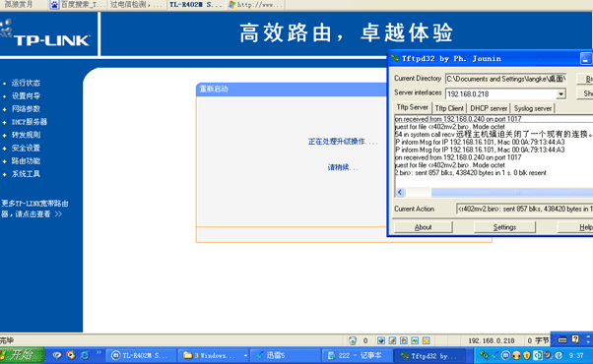Open the http://www browser tab

click(255, 5)
